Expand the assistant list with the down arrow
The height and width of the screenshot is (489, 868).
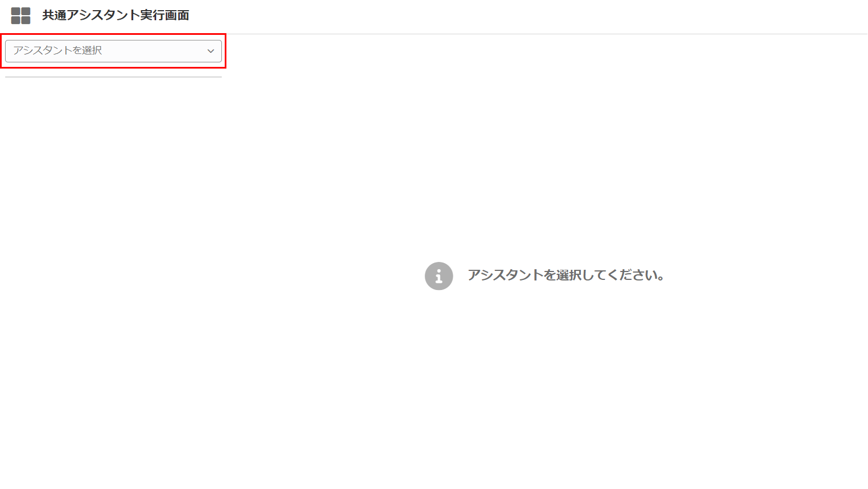coord(211,51)
